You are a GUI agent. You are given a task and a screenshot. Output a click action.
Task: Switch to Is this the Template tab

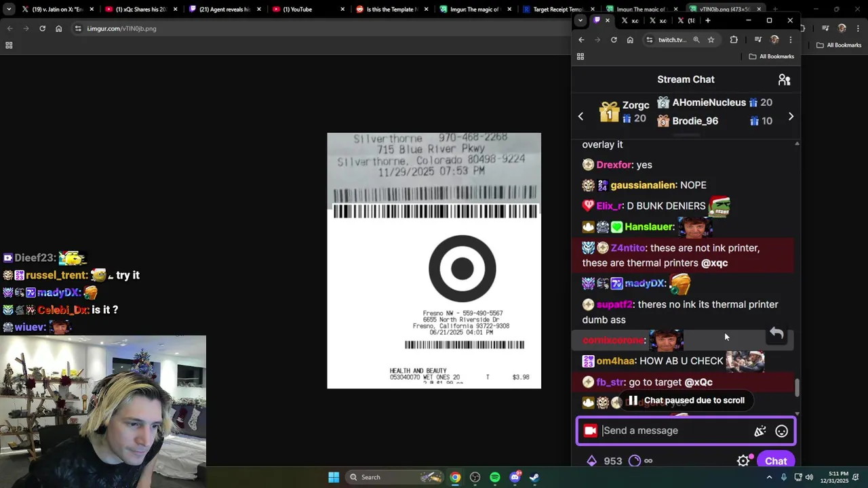[391, 9]
